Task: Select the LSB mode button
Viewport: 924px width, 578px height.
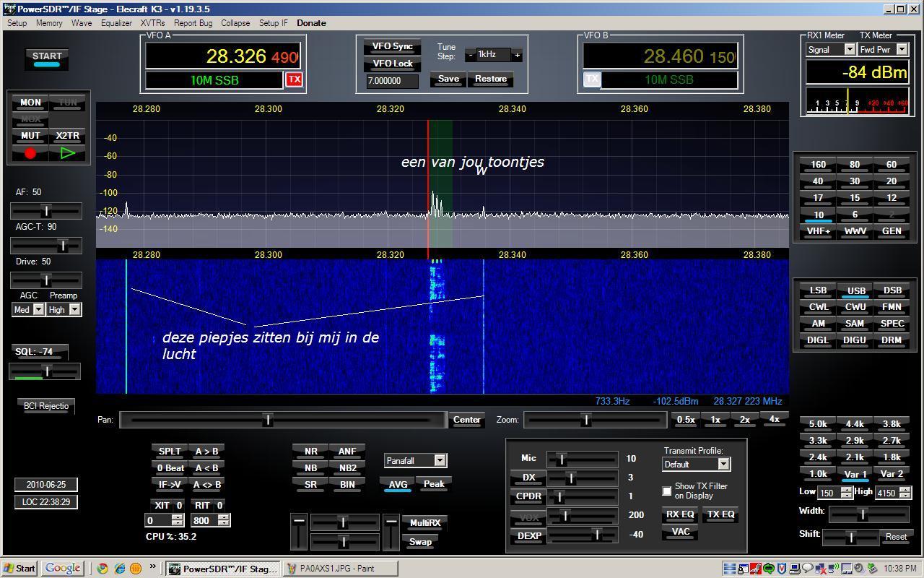Action: [818, 290]
